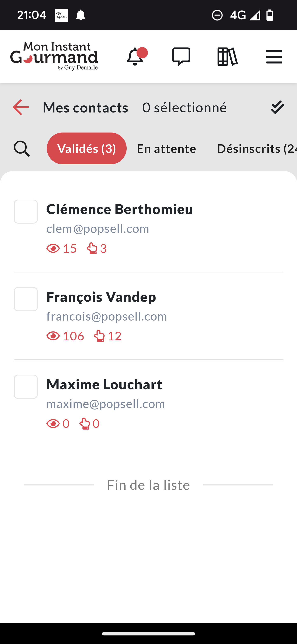Viewport: 297px width, 644px height.
Task: Show the Désinscrits tab
Action: point(256,148)
